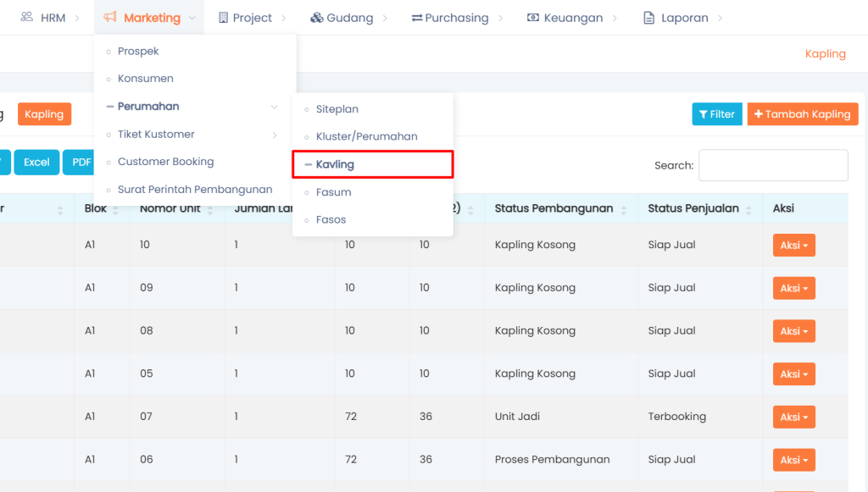868x492 pixels.
Task: Expand the Tiket Kustomer submenu arrow
Action: tap(275, 135)
